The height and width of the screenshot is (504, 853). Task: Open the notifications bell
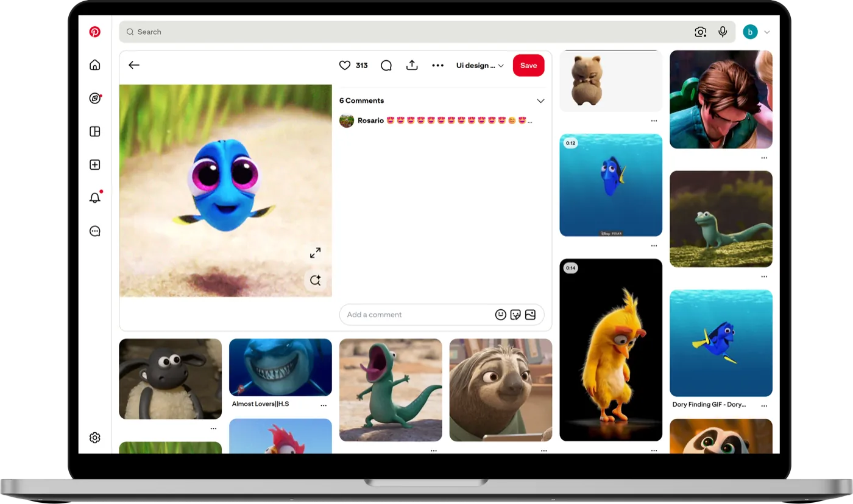pyautogui.click(x=95, y=198)
